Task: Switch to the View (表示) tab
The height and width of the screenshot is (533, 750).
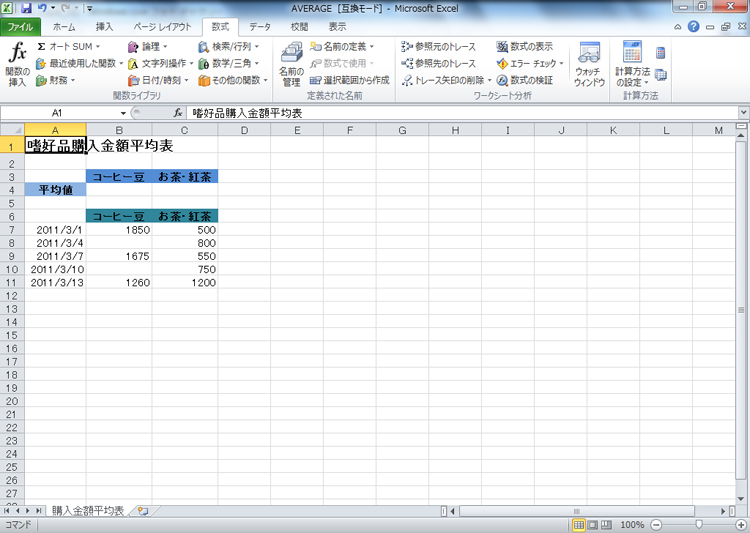Action: 337,27
